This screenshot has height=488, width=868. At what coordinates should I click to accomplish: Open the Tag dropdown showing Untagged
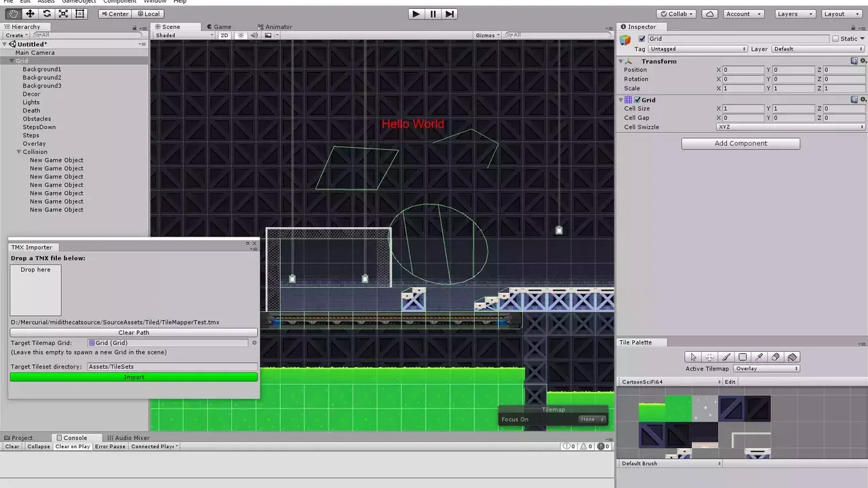tap(698, 49)
